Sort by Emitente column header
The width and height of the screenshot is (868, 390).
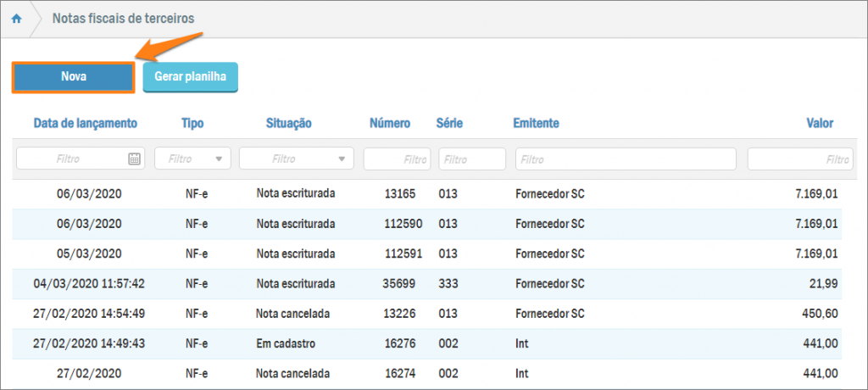[x=536, y=124]
